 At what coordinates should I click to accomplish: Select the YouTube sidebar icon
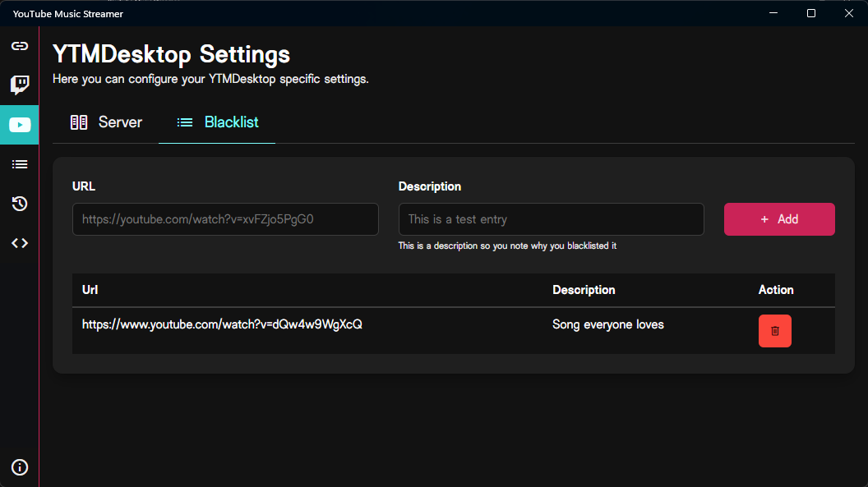(x=20, y=125)
